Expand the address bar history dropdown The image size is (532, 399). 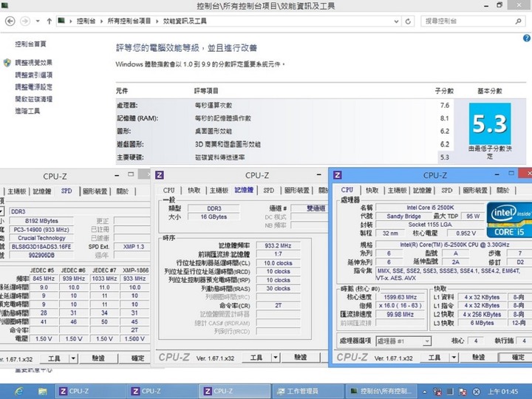pos(396,21)
